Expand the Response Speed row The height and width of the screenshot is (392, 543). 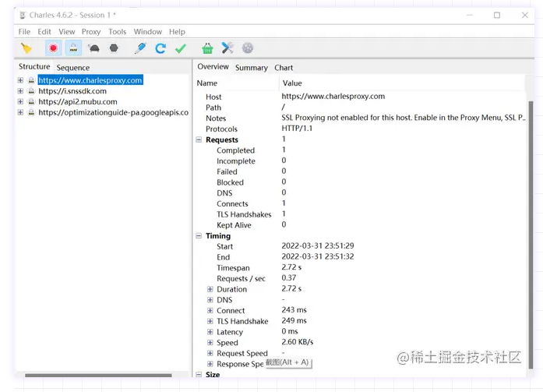coord(210,364)
